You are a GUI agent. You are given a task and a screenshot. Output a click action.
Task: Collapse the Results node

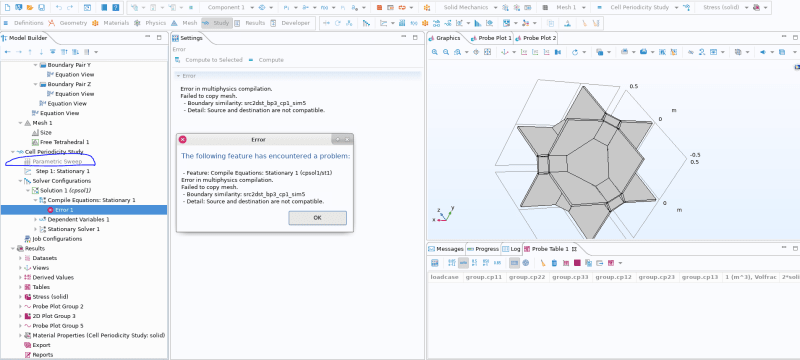click(13, 248)
